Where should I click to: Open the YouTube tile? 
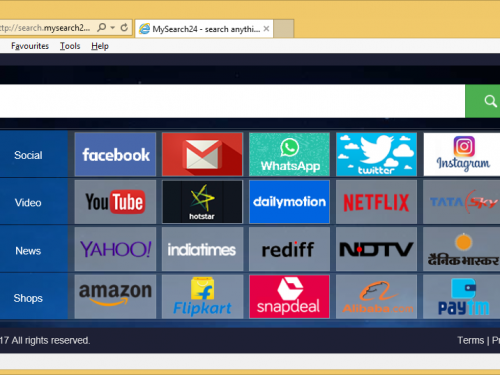point(115,202)
